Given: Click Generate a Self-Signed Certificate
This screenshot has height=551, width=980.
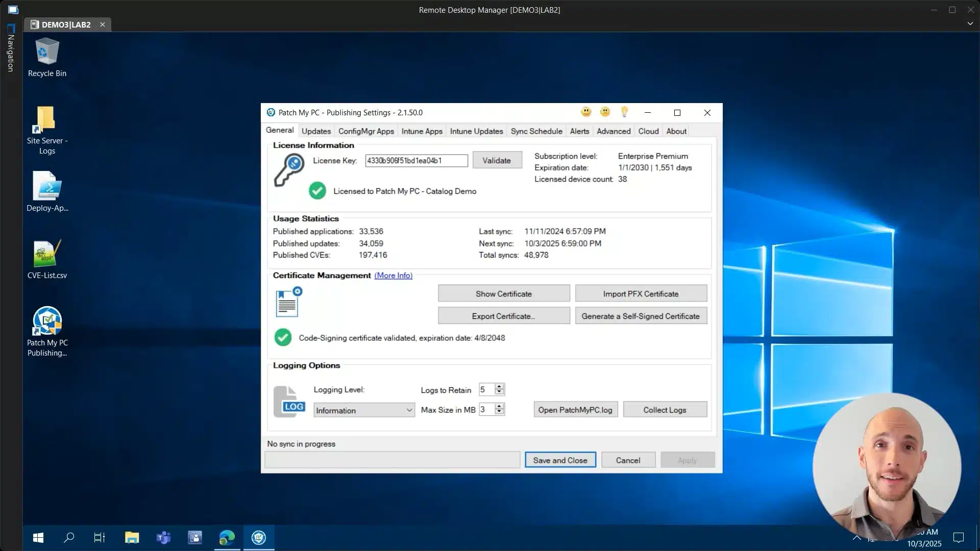Looking at the screenshot, I should [641, 316].
